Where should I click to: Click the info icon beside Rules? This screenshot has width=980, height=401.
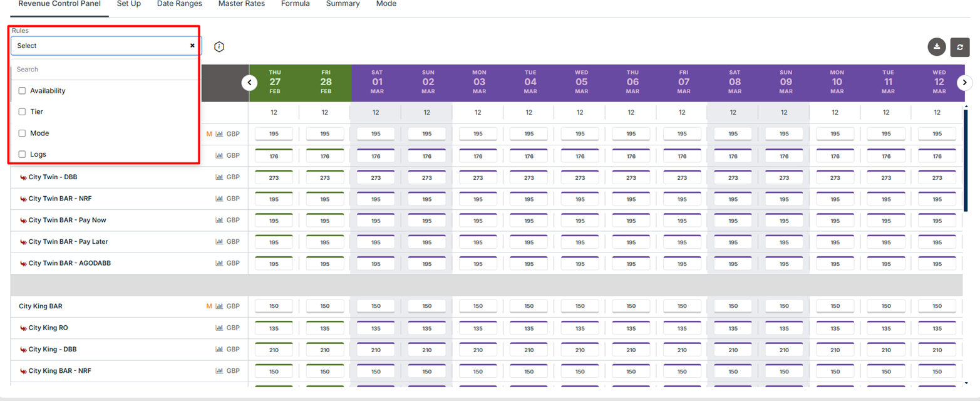pos(219,47)
